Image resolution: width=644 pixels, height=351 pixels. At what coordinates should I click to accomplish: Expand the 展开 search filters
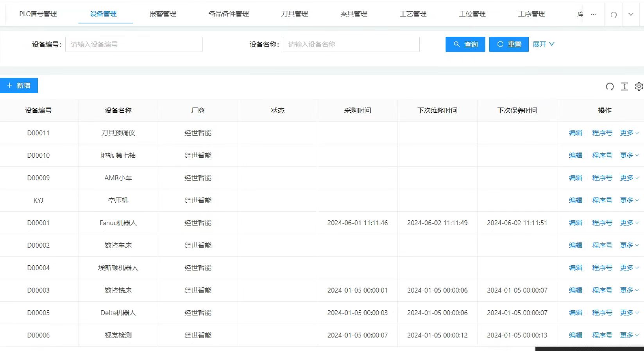(x=543, y=44)
